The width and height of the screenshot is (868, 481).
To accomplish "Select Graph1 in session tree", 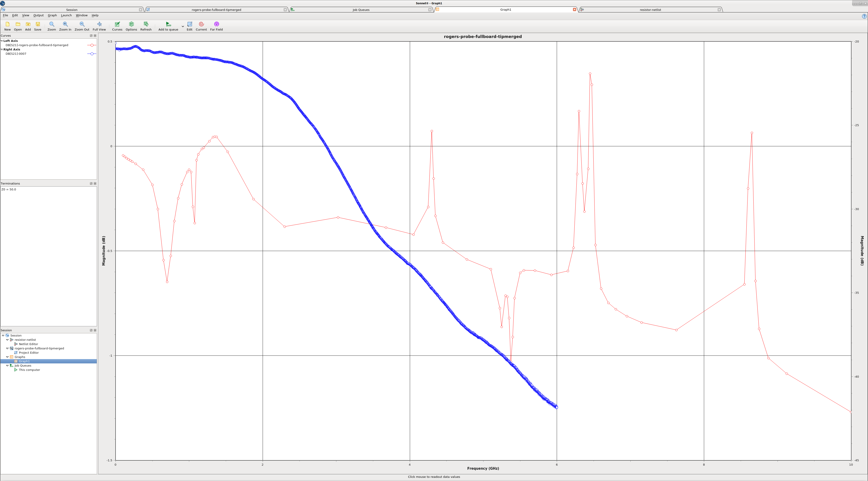I will pos(24,361).
